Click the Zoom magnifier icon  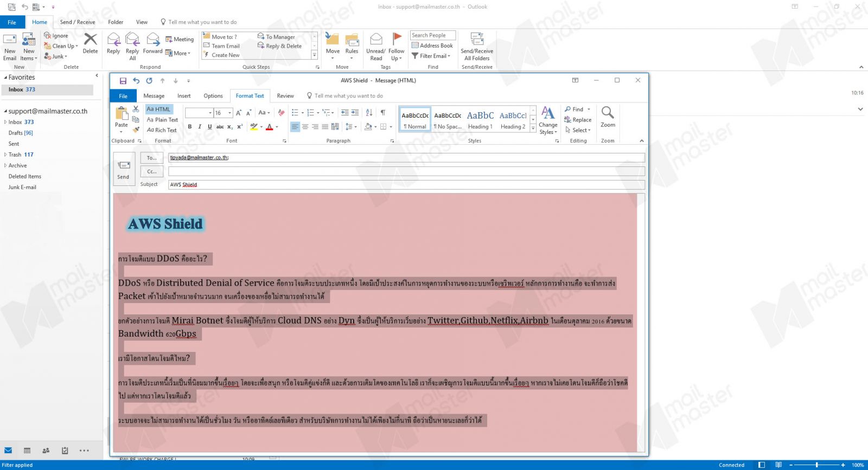point(608,117)
